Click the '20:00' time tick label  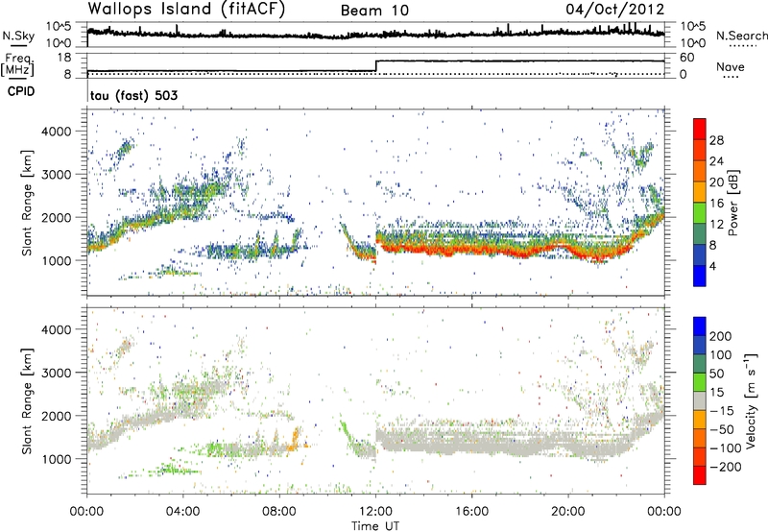pos(567,512)
